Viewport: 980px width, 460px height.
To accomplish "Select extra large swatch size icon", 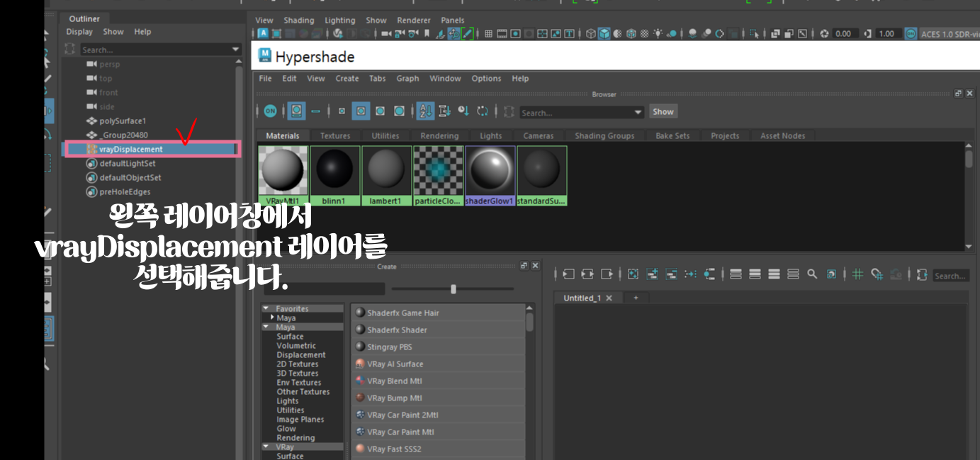I will (399, 111).
